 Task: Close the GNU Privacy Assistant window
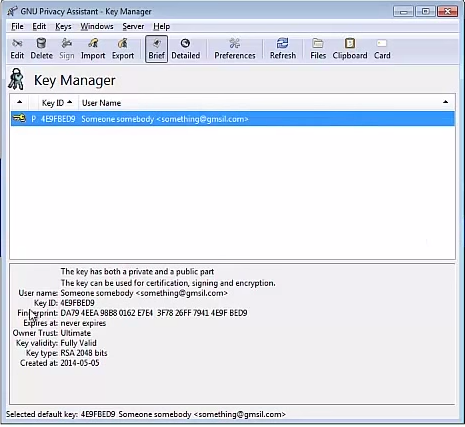tap(448, 12)
